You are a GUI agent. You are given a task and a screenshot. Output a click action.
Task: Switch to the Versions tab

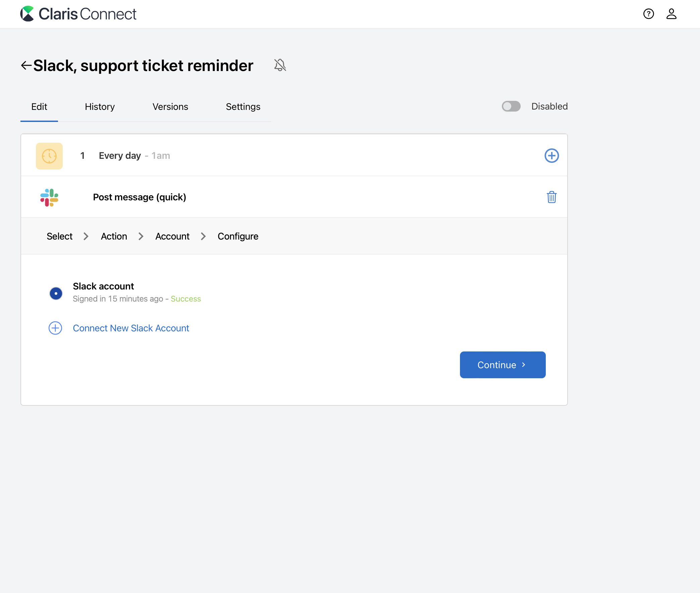coord(170,107)
